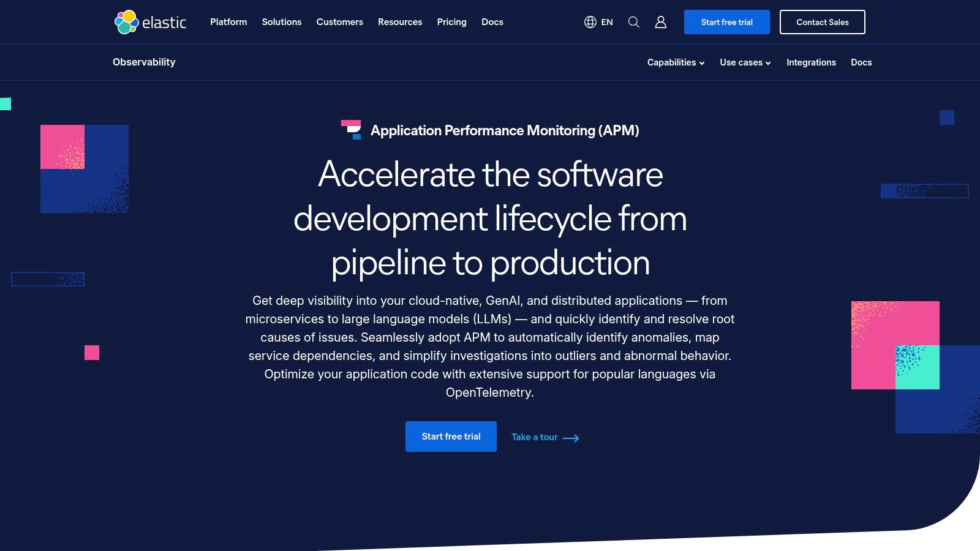Screen dimensions: 980x551
Task: Click the APM product icon beside the heading
Action: pos(352,130)
